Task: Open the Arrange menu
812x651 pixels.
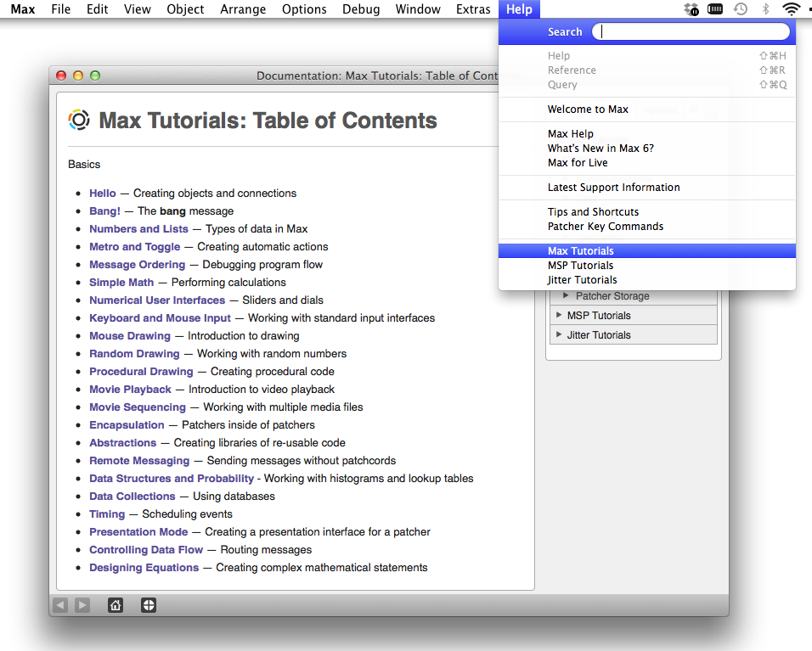Action: tap(243, 9)
